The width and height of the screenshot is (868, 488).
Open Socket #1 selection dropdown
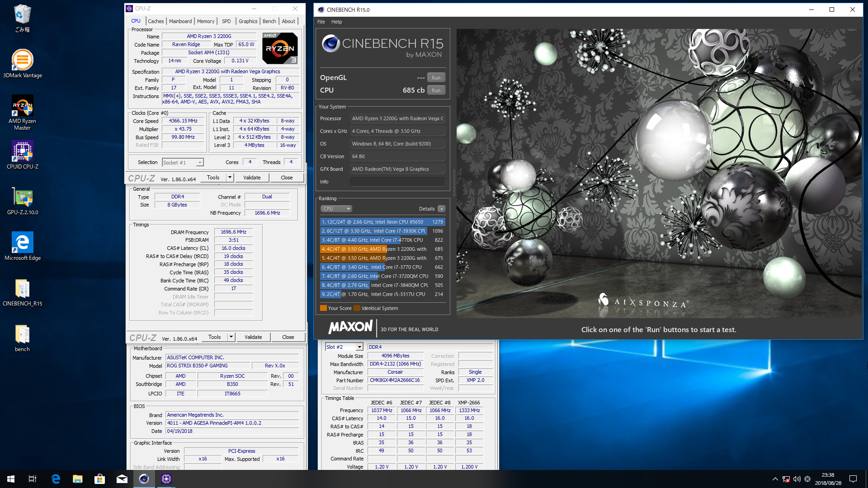click(x=183, y=162)
